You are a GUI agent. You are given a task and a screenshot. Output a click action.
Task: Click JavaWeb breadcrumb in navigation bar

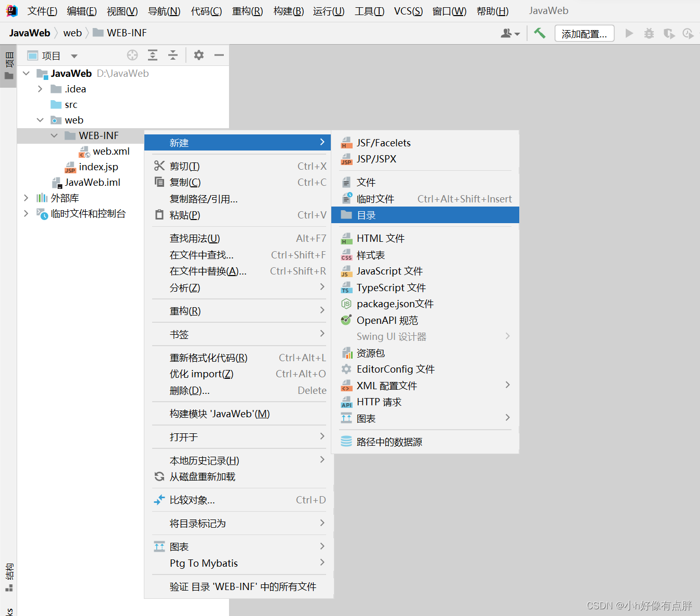click(30, 33)
